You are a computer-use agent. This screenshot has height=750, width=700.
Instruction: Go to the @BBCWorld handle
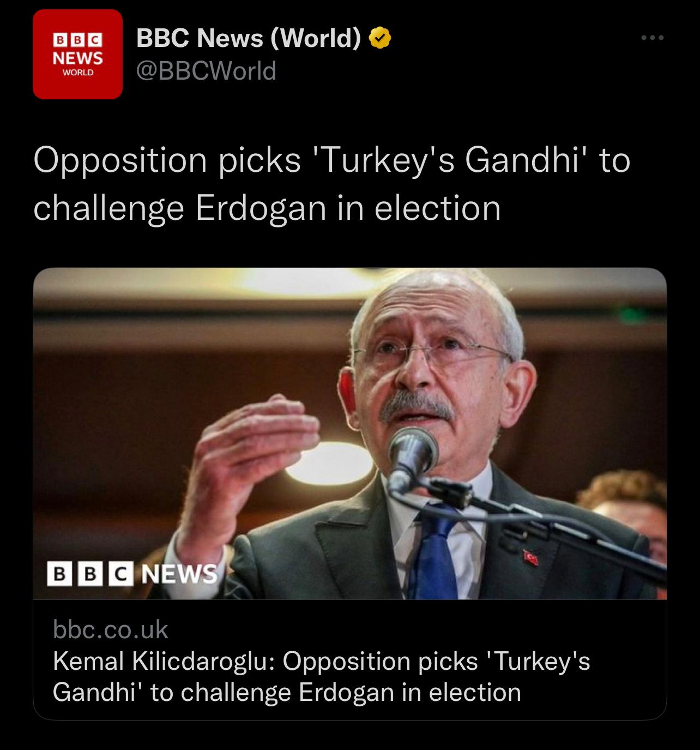pos(206,71)
